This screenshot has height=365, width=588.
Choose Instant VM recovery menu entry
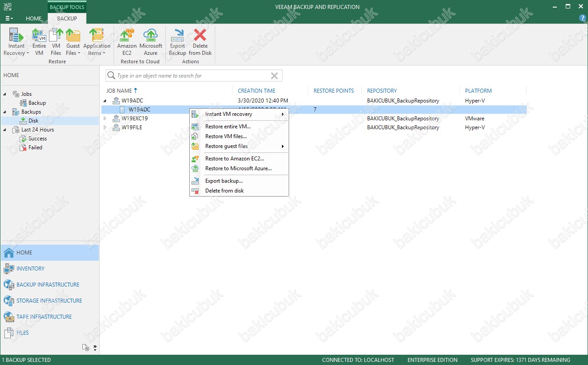[x=239, y=114]
